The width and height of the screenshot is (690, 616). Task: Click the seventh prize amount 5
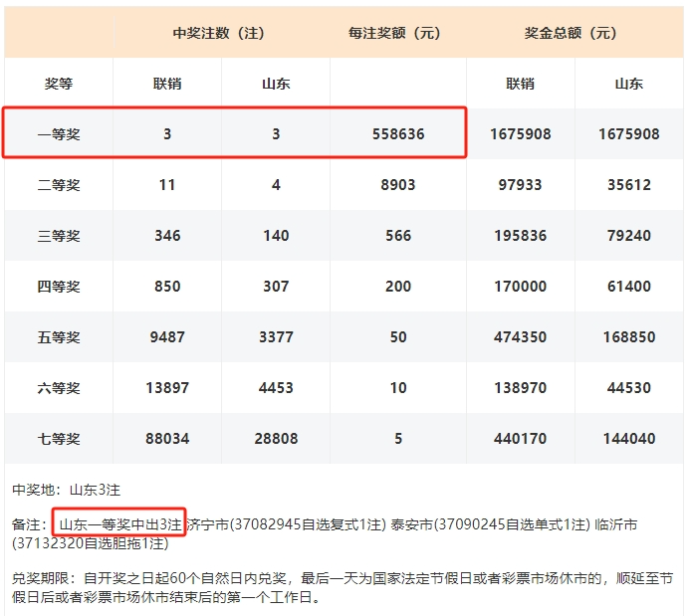(398, 439)
